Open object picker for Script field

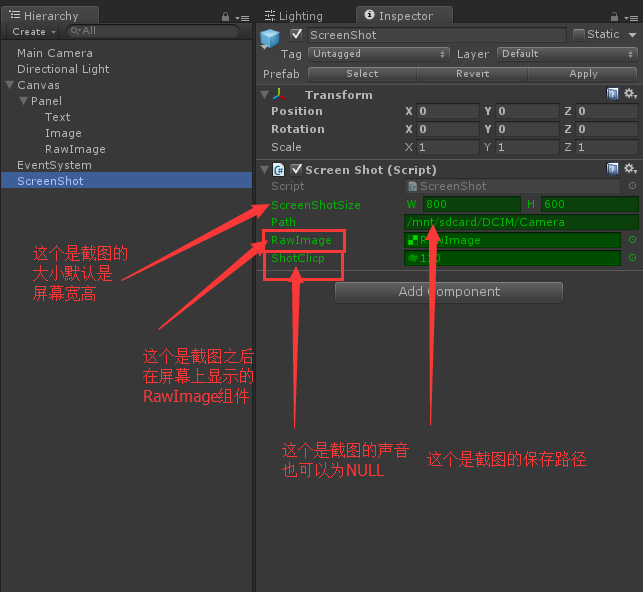[632, 186]
